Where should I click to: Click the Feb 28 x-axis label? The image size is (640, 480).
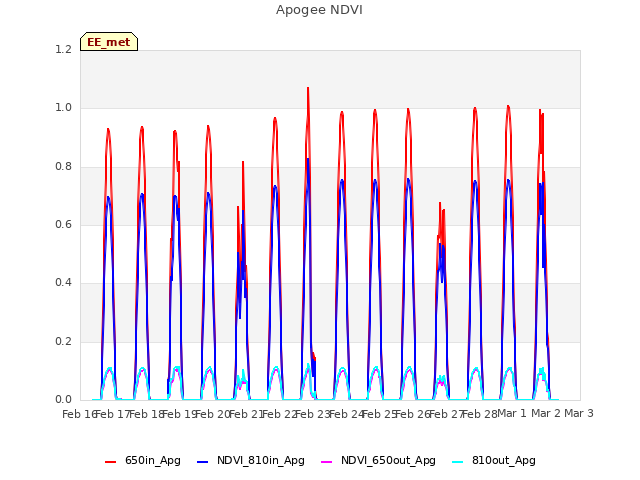[479, 414]
